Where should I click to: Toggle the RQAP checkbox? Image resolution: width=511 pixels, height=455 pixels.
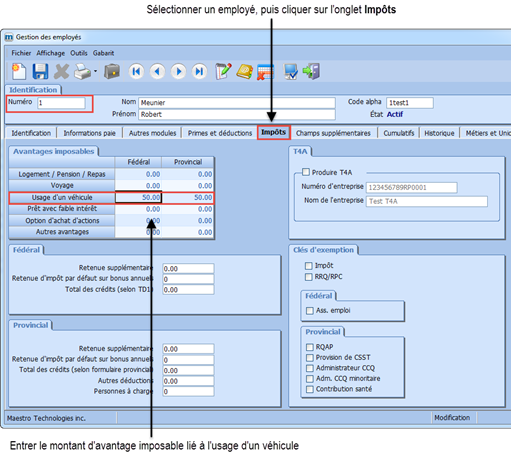310,347
